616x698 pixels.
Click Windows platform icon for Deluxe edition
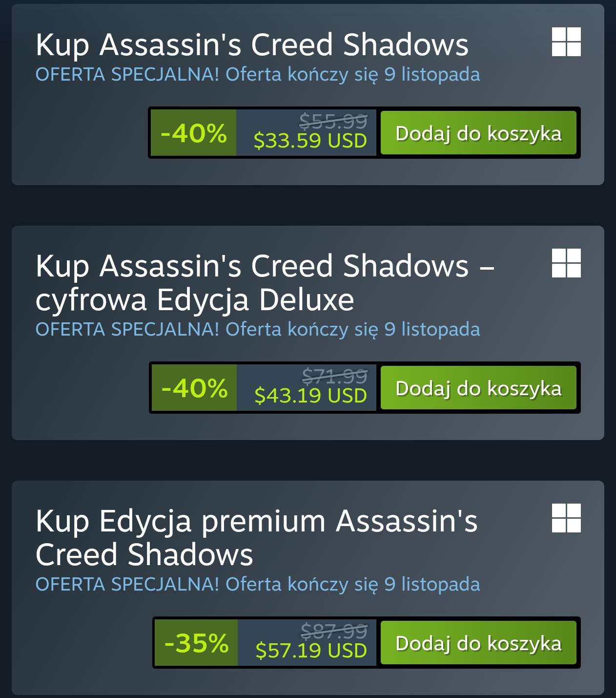coord(566,263)
